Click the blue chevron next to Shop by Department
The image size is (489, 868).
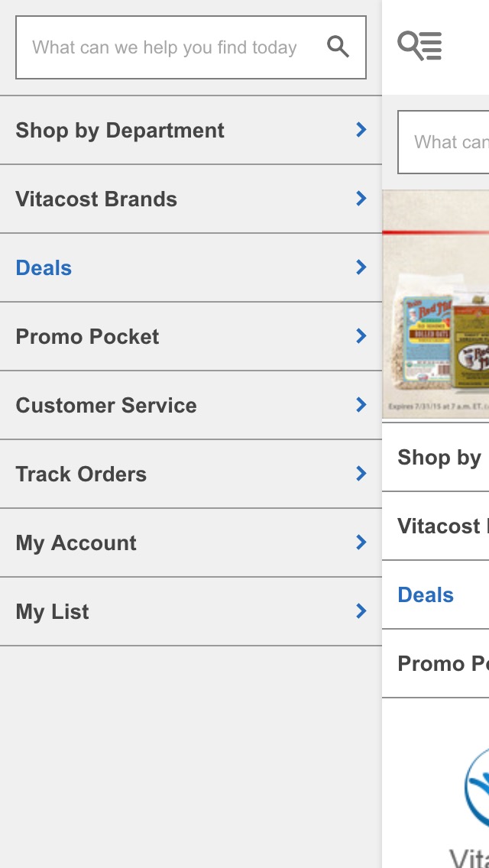point(360,130)
